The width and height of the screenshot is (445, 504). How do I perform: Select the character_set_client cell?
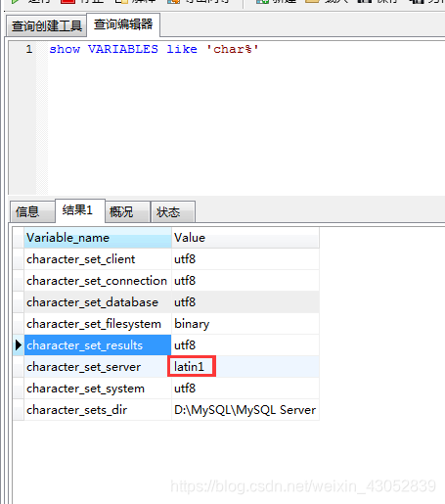point(98,259)
